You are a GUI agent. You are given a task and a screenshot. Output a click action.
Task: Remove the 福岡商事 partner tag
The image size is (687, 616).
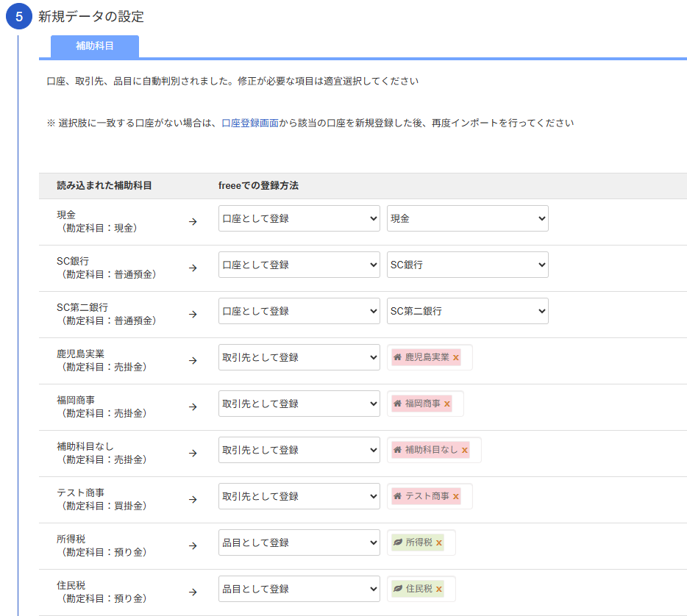447,404
